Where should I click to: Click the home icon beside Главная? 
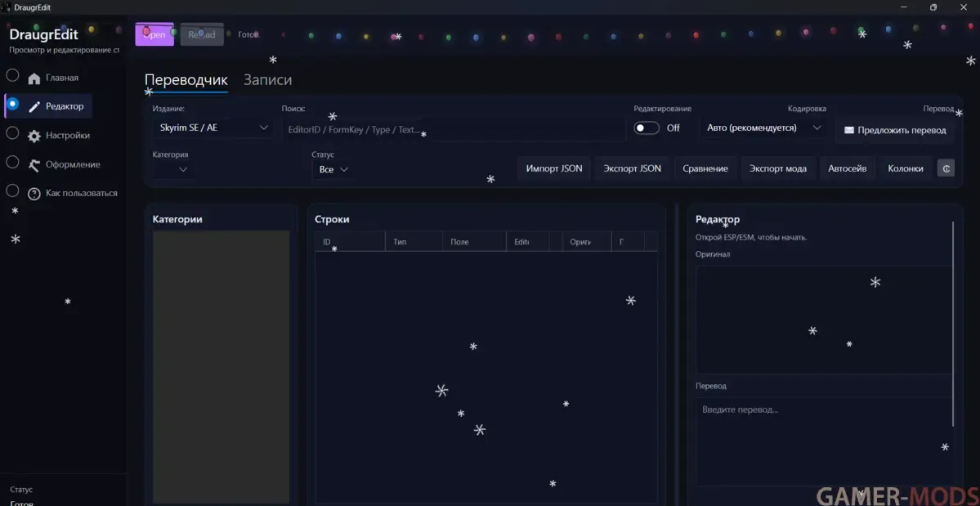[x=34, y=78]
